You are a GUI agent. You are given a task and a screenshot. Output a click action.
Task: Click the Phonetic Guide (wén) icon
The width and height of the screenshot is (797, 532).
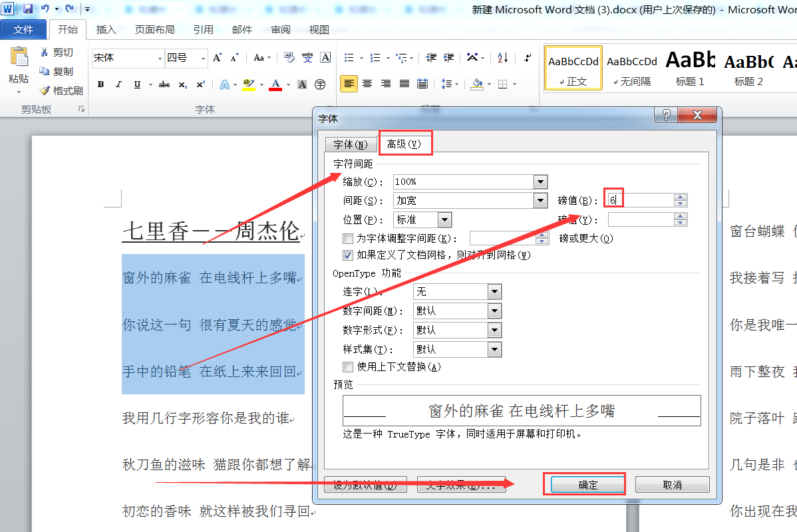pyautogui.click(x=307, y=57)
